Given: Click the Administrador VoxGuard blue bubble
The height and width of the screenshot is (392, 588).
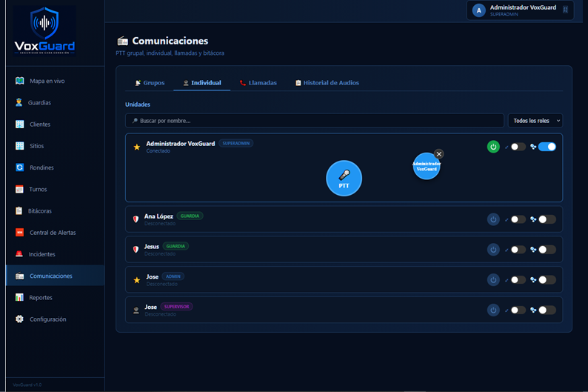Looking at the screenshot, I should 427,166.
